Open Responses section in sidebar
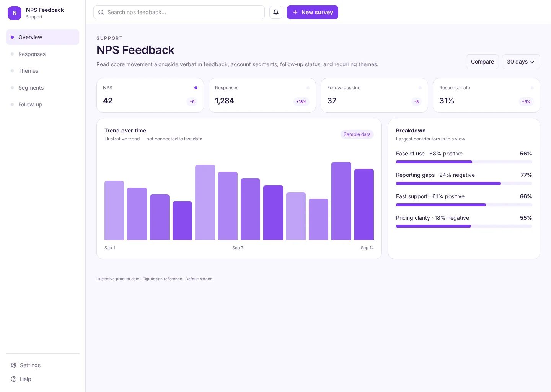The width and height of the screenshot is (551, 392). click(x=42, y=54)
